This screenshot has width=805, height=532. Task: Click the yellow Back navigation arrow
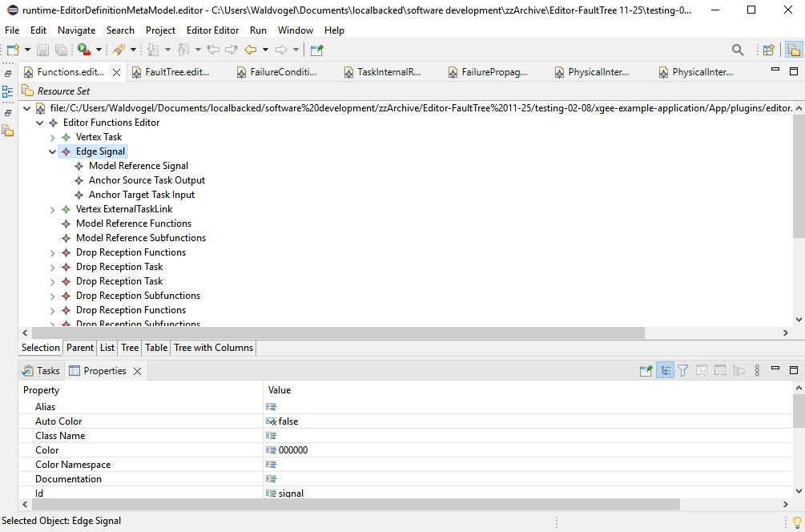[x=251, y=50]
